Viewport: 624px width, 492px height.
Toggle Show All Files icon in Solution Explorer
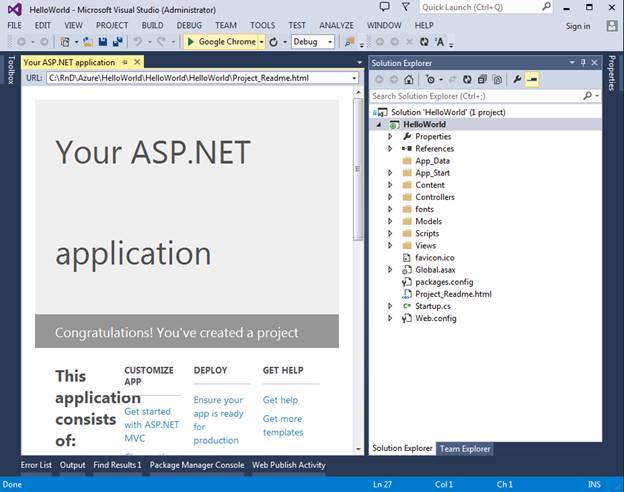click(497, 80)
